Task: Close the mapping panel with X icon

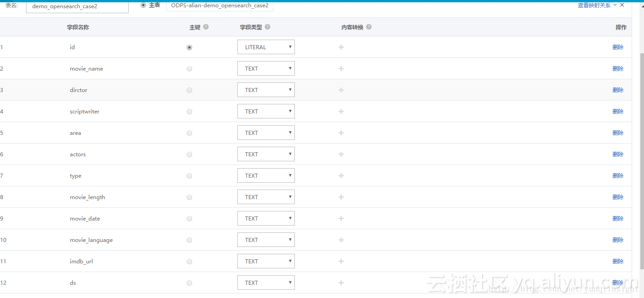Action: coord(622,5)
